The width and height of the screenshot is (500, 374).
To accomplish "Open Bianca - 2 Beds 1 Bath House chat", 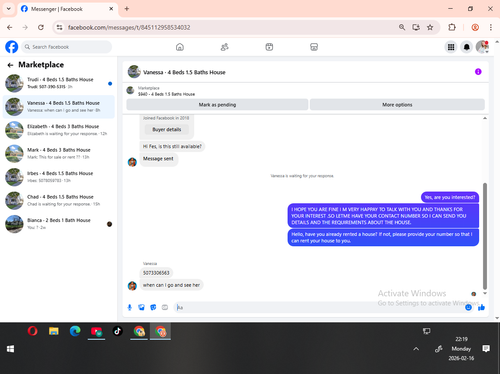I will coord(59,224).
